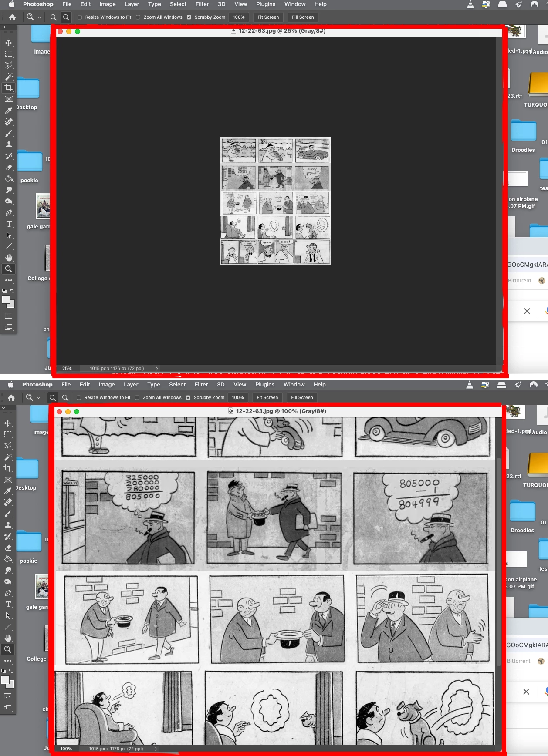Image resolution: width=548 pixels, height=756 pixels.
Task: Open Change Screen Mode menu in upper toolbar
Action: pyautogui.click(x=9, y=327)
